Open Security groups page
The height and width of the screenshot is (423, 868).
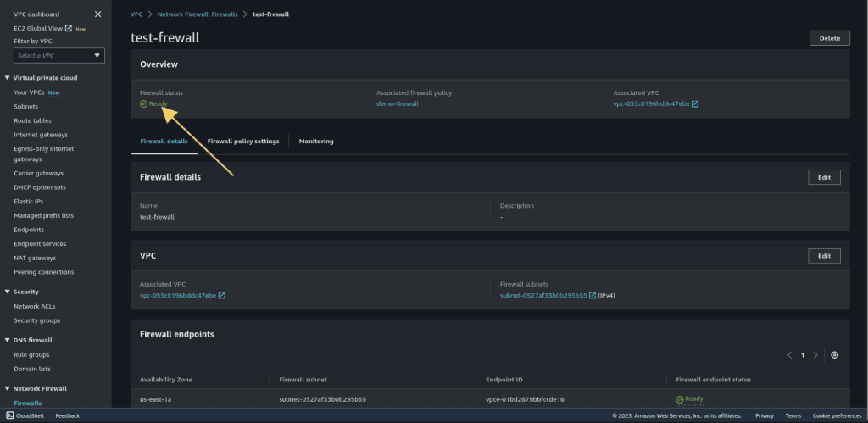point(37,320)
